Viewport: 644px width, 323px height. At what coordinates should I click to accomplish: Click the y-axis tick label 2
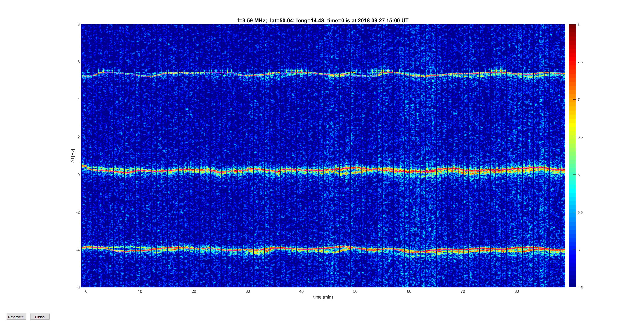[x=79, y=137]
